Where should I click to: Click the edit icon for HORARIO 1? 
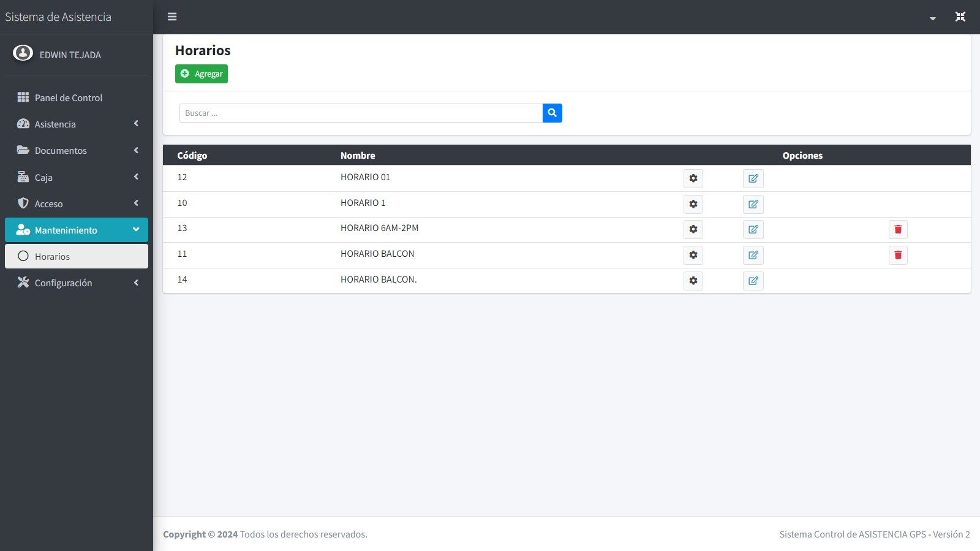click(753, 204)
